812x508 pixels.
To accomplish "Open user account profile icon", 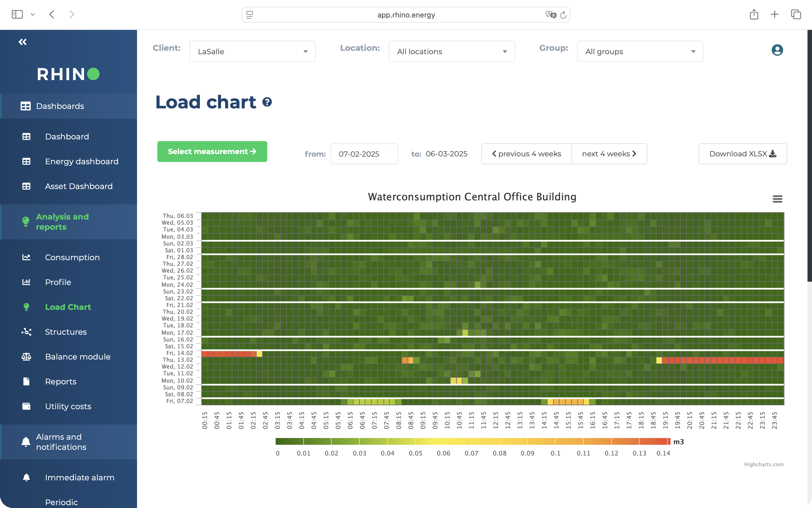I will click(x=777, y=50).
